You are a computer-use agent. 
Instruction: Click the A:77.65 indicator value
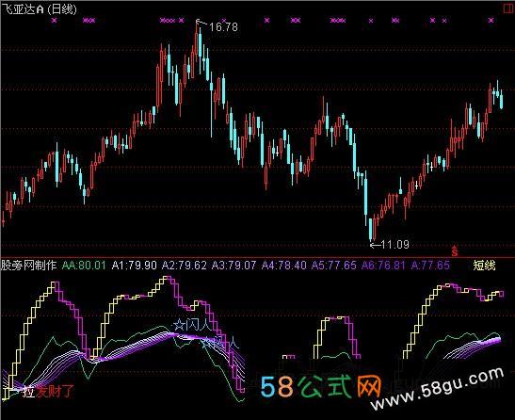tap(430, 265)
